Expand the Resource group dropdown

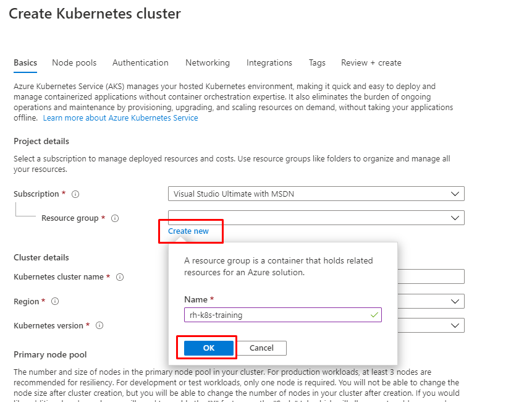tap(316, 218)
